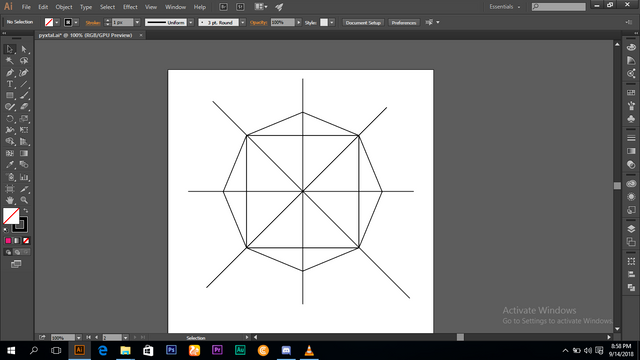Viewport: 640px width, 360px height.
Task: Select the Symbol Sprayer tool
Action: click(10, 177)
